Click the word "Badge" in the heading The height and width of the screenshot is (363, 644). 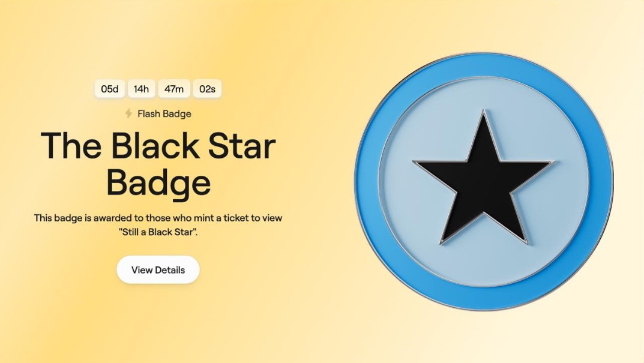[x=158, y=183]
